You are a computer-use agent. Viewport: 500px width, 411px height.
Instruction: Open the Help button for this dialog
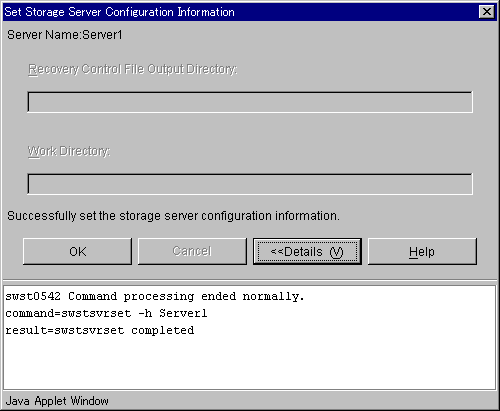click(422, 251)
